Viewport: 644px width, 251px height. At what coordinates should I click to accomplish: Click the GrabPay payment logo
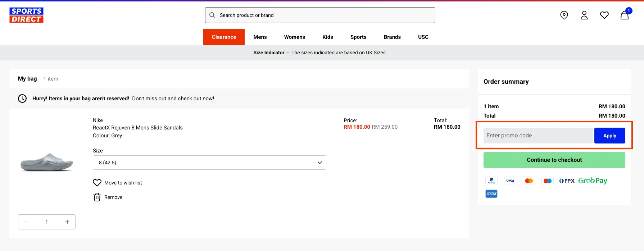593,181
